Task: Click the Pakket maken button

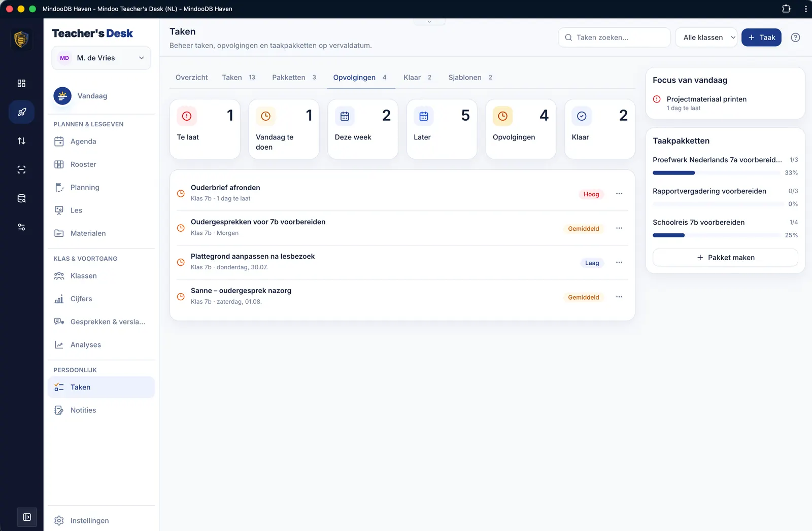Action: (725, 258)
